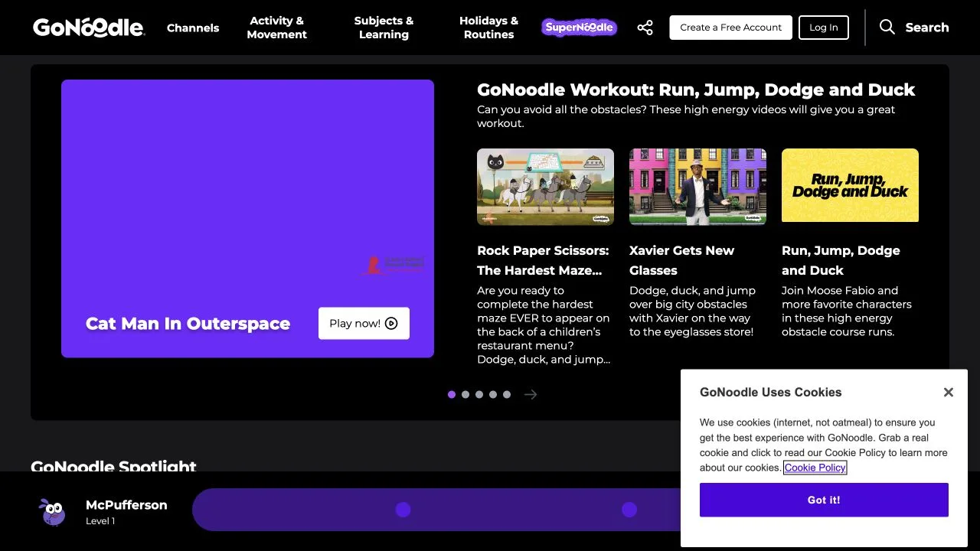The width and height of the screenshot is (980, 551).
Task: Click the SuperNoodle badge
Action: point(579,28)
